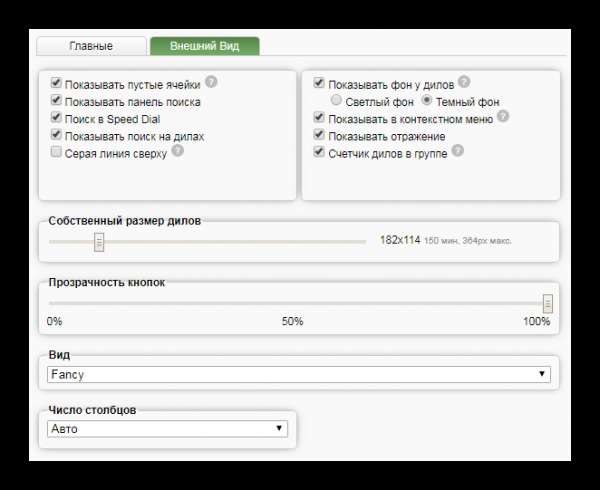Uncheck Поиск в Speed Dial checkbox
The image size is (600, 490).
(56, 117)
